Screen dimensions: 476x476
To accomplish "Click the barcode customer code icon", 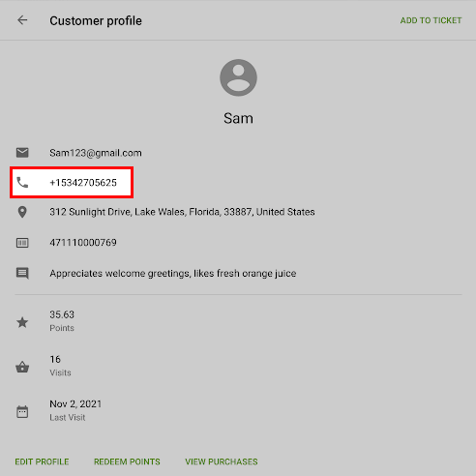I will [22, 243].
